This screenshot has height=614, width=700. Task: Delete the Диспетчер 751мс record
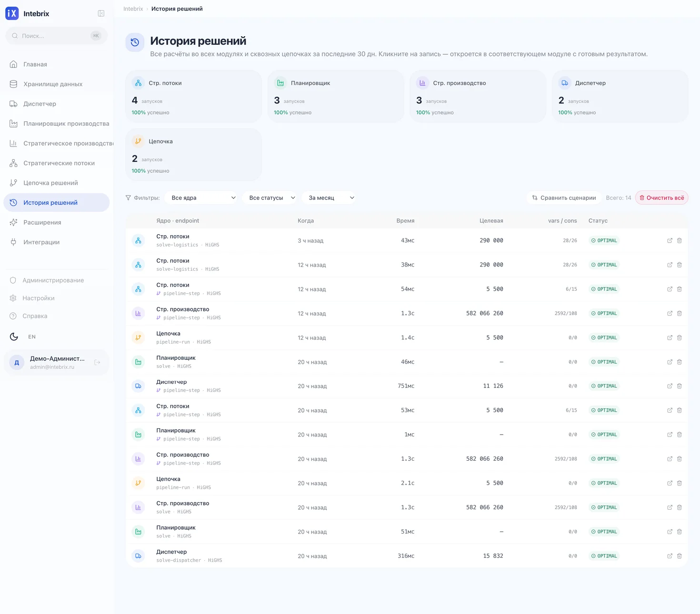pyautogui.click(x=680, y=386)
